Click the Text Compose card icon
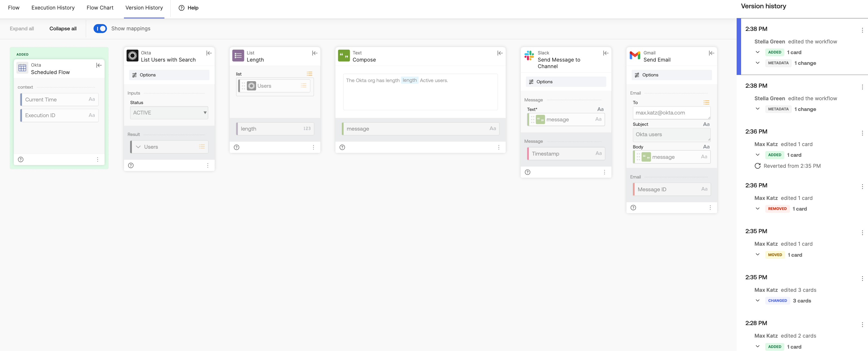 pos(344,56)
